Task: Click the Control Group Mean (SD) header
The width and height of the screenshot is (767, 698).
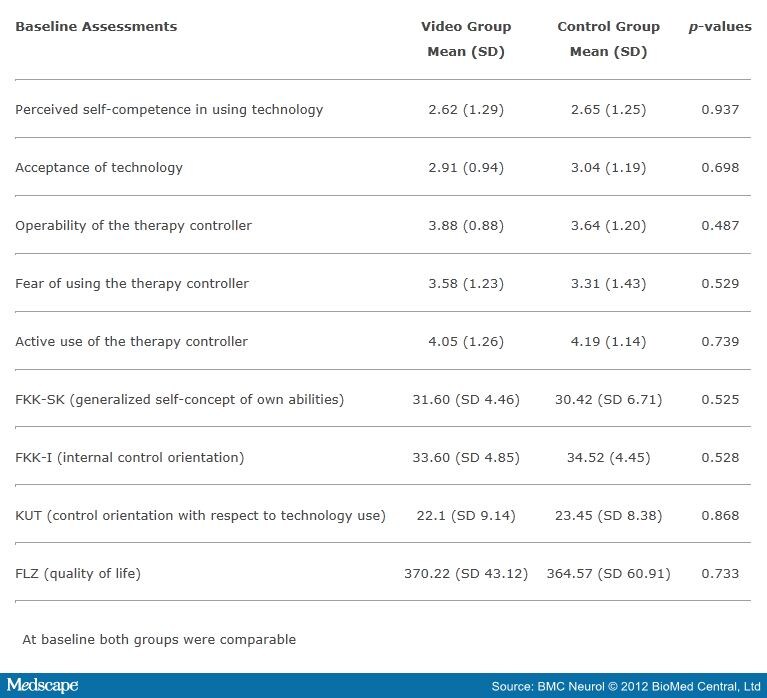Action: [608, 39]
